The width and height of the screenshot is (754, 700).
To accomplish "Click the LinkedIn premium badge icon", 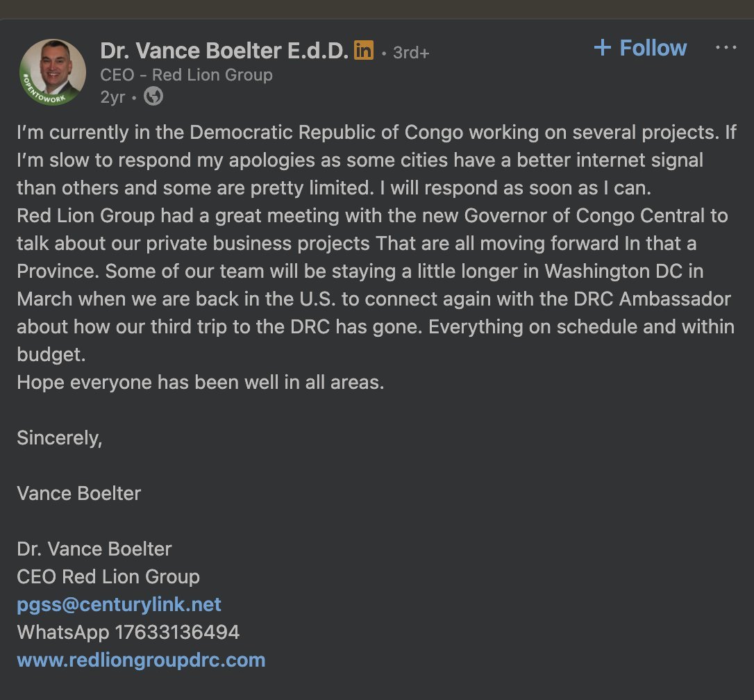I will coord(364,50).
